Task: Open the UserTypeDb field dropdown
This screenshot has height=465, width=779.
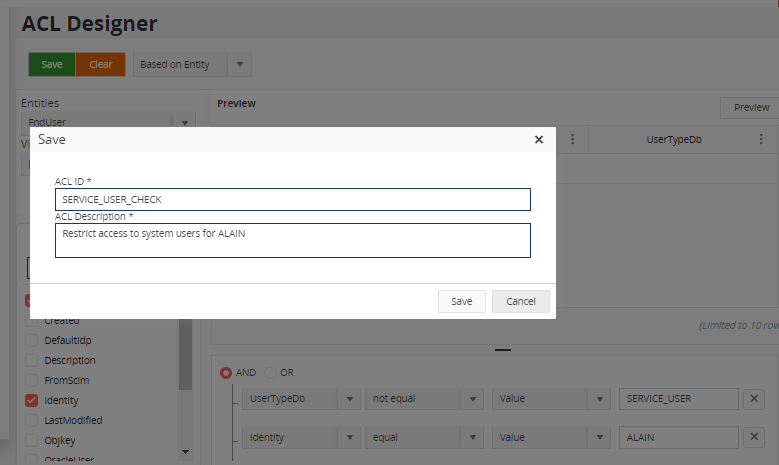Action: click(350, 399)
